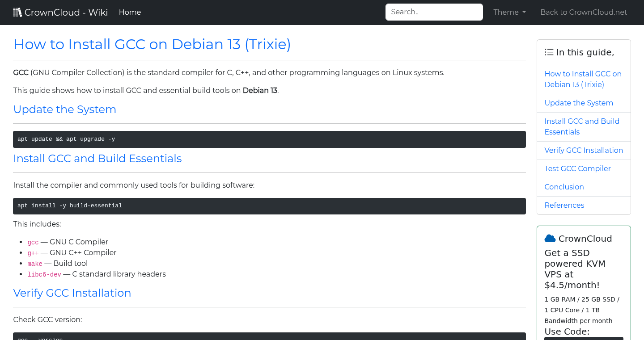Click "Verify GCC Installation" in the contents panel
This screenshot has width=644, height=340.
click(584, 150)
